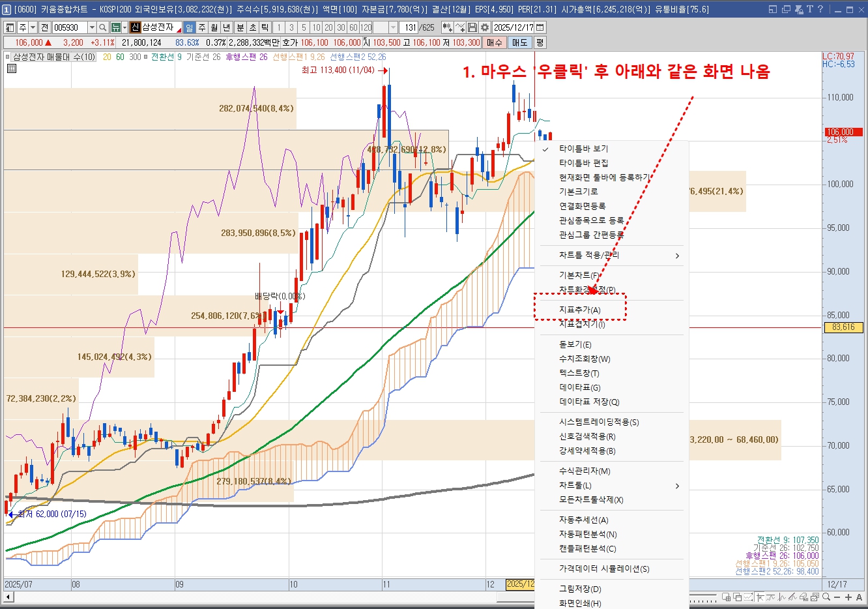This screenshot has width=868, height=609.
Task: Open the settings gear in the chart toolbar
Action: point(485,27)
